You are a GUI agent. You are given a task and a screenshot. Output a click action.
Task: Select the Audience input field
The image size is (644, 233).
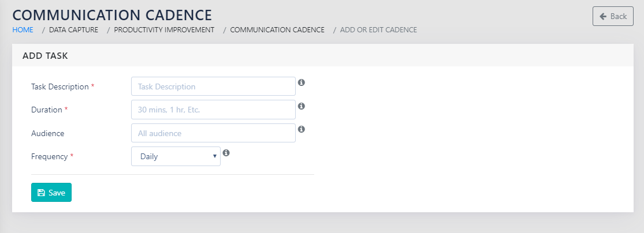213,133
